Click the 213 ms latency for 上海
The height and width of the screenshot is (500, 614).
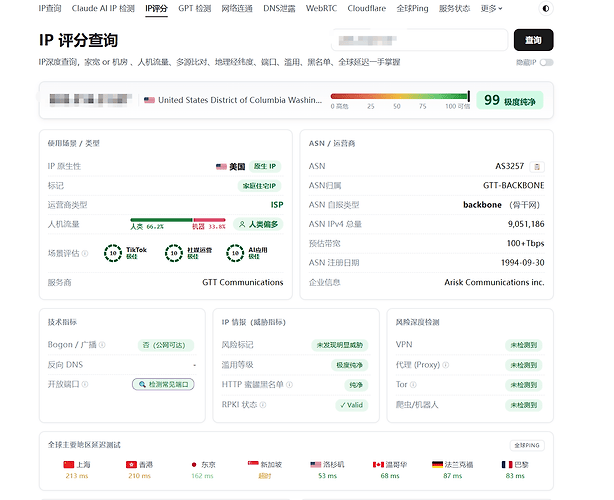coord(77,476)
